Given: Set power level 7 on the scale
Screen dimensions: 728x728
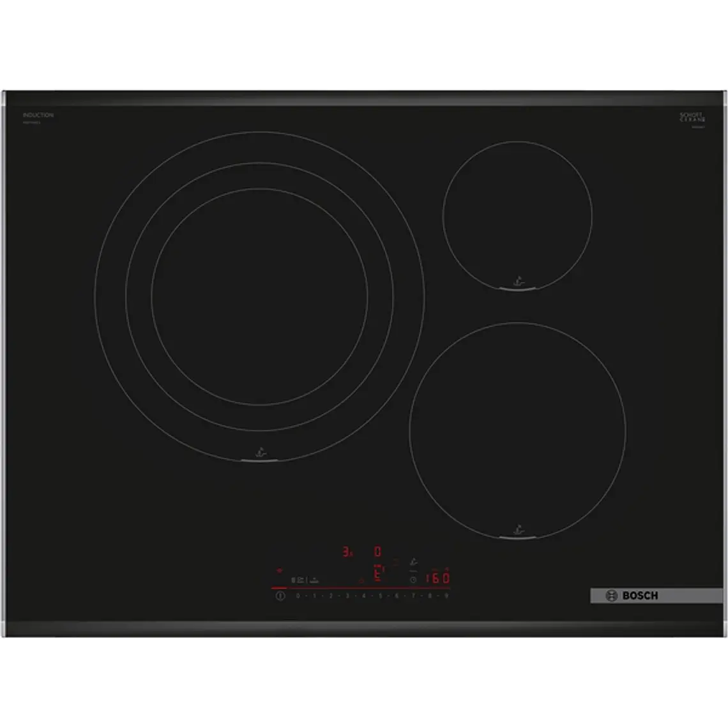Looking at the screenshot, I should 413,596.
